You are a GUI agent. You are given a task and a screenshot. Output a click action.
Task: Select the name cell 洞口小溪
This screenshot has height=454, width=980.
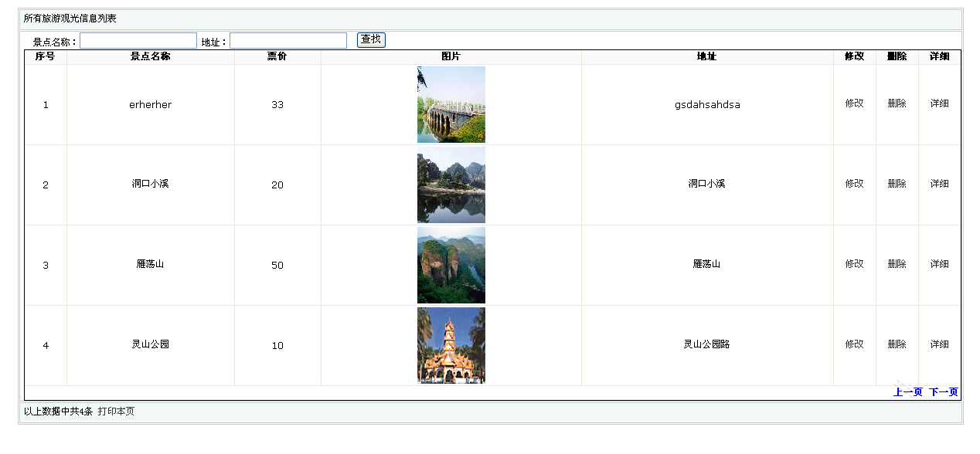pos(151,184)
